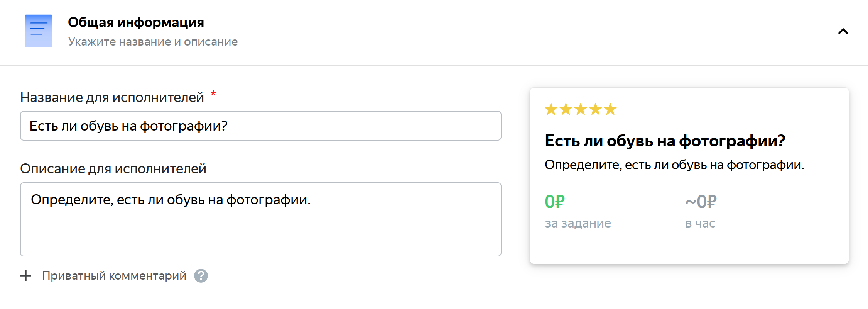Screen dimensions: 868x309
Task: Click the first yellow star in preview
Action: coord(551,109)
